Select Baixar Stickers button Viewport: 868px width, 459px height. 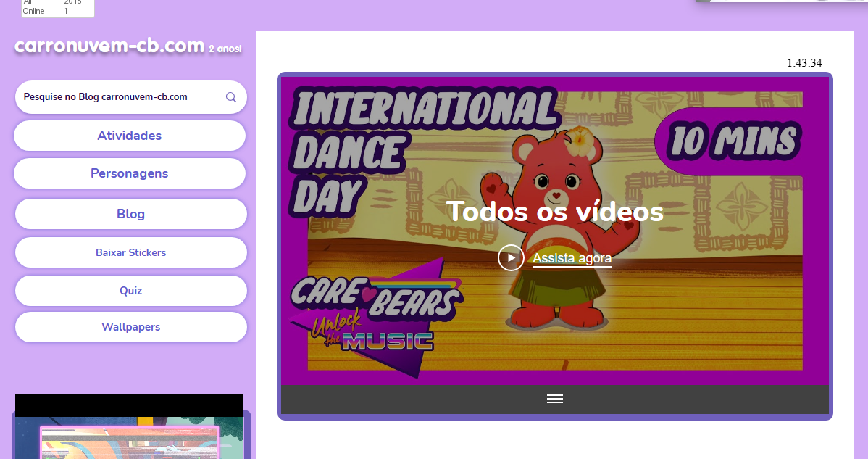(130, 252)
